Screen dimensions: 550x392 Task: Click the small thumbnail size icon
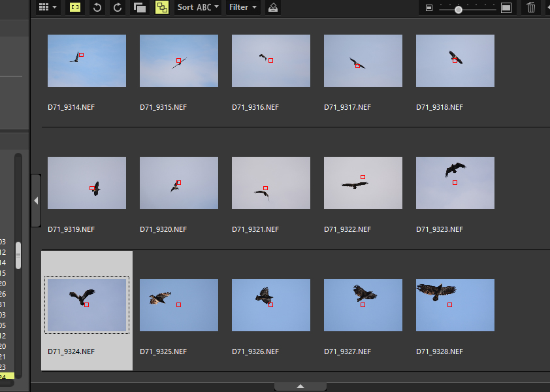[429, 8]
